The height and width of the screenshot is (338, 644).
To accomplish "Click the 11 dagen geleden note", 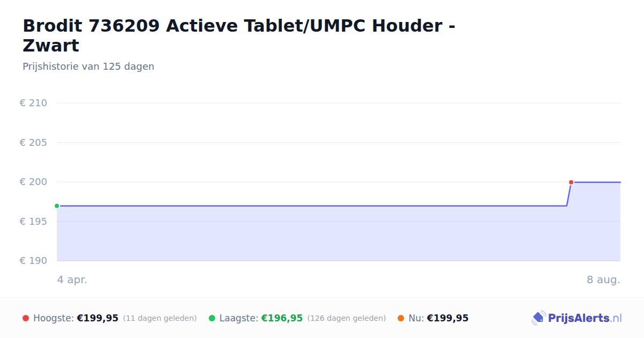I will [x=160, y=318].
